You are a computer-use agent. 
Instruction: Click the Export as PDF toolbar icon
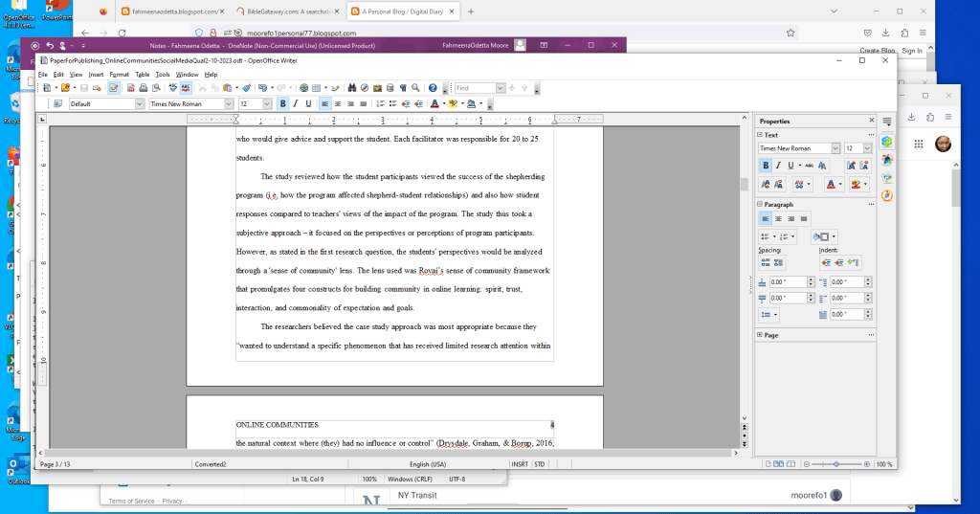coord(130,88)
